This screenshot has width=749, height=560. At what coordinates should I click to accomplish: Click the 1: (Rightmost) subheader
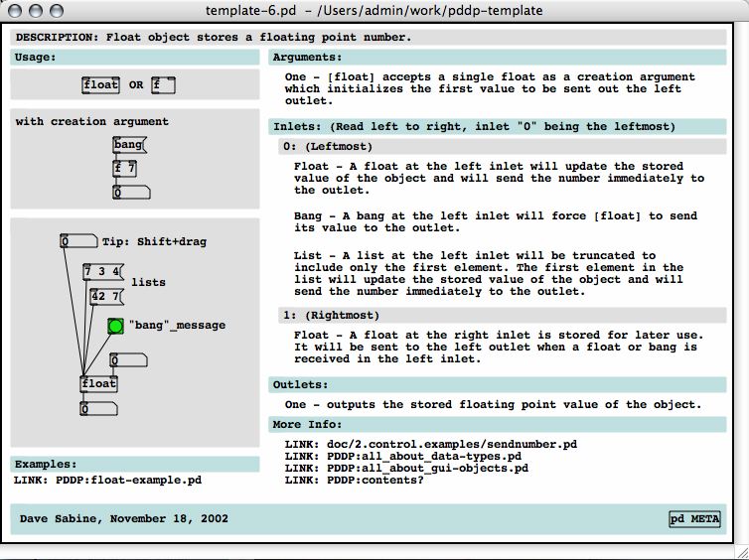(332, 316)
